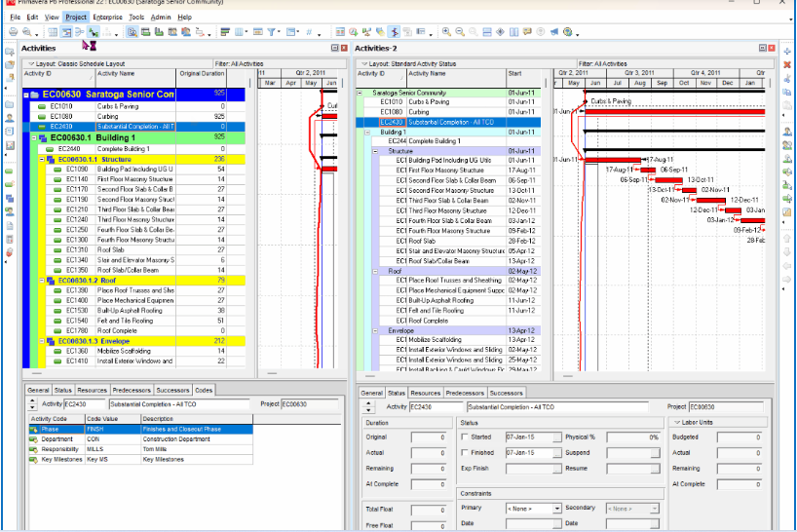This screenshot has width=797, height=532.
Task: Open the Standard Activity Status layout dropdown
Action: pos(364,64)
